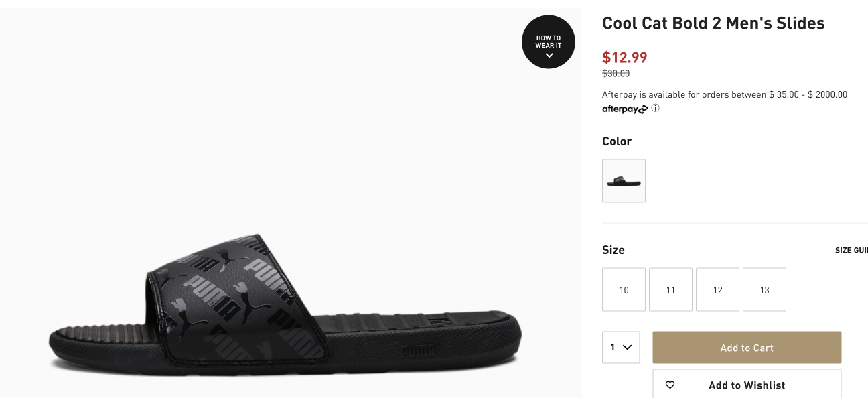This screenshot has width=868, height=398.
Task: Click the $12.99 sale price
Action: click(x=625, y=58)
